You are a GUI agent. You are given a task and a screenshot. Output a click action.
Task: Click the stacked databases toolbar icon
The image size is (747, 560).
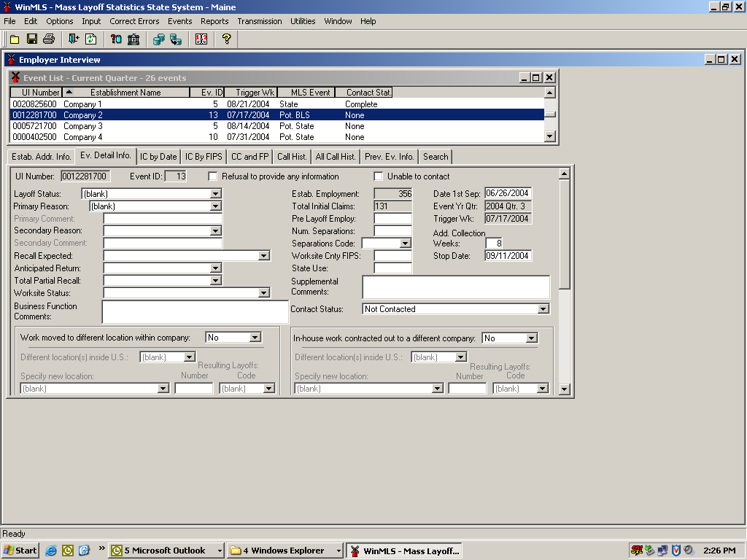point(158,39)
